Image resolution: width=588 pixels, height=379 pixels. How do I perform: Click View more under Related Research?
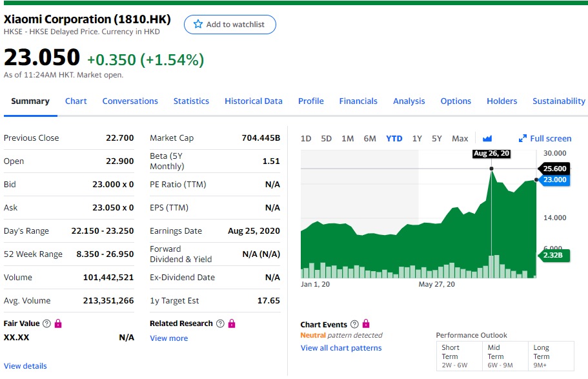[x=168, y=338]
